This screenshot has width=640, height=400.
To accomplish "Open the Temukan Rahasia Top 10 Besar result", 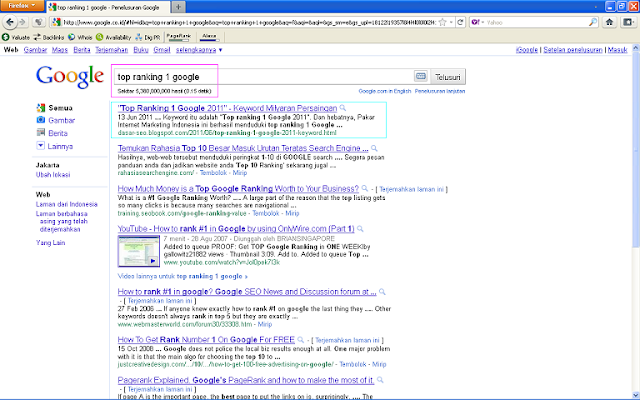I will pos(243,148).
